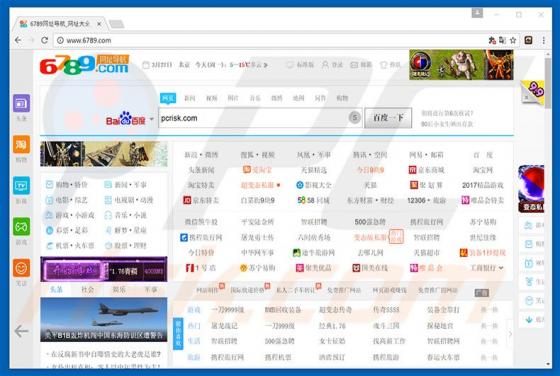Click the right chevron beside bottom link list
This screenshot has height=376, width=560.
pyautogui.click(x=510, y=334)
